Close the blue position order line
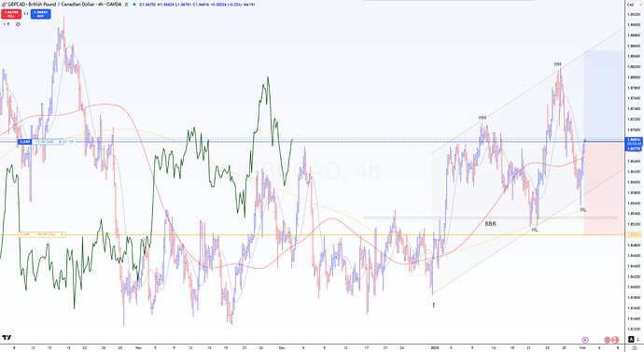The image size is (644, 352). coord(60,142)
